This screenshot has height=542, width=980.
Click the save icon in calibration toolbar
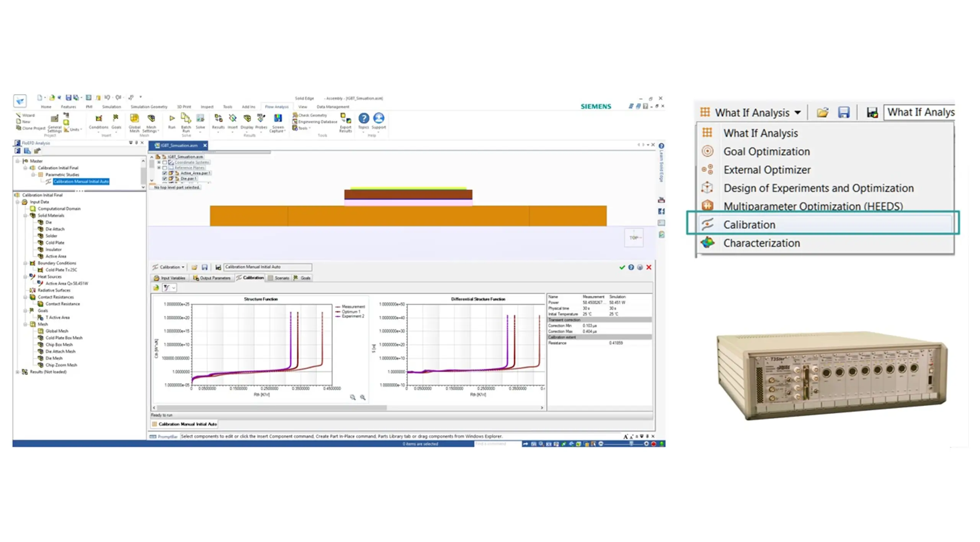pos(204,267)
